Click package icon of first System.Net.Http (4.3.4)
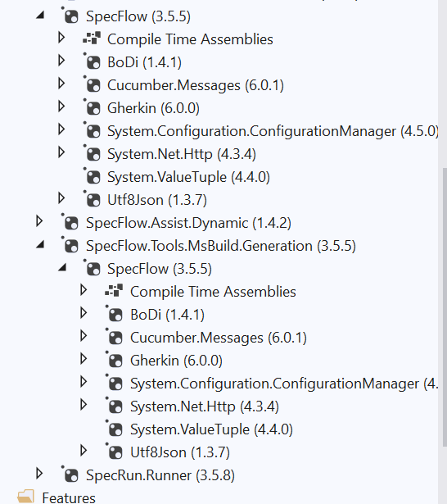Image resolution: width=447 pixels, height=504 pixels. pyautogui.click(x=93, y=153)
